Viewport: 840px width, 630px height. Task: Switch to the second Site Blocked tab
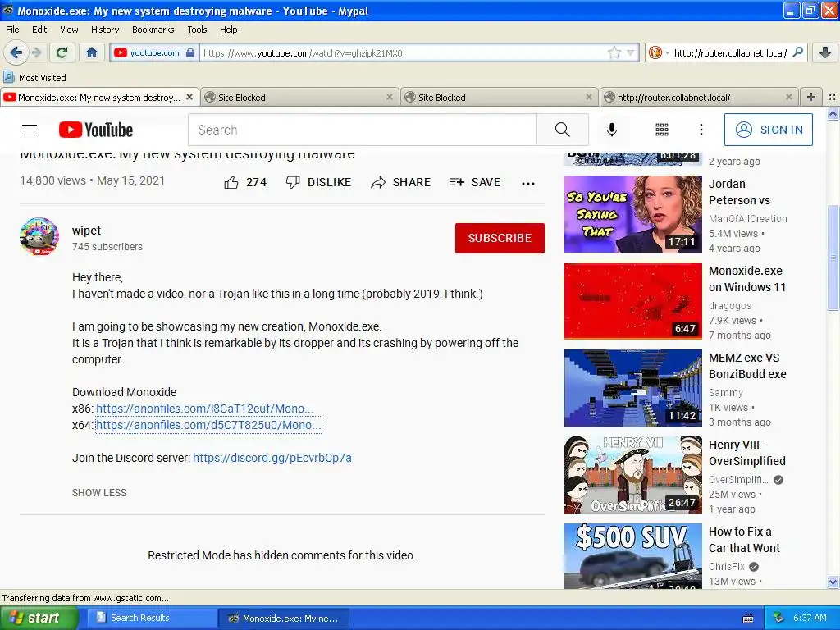tap(500, 97)
